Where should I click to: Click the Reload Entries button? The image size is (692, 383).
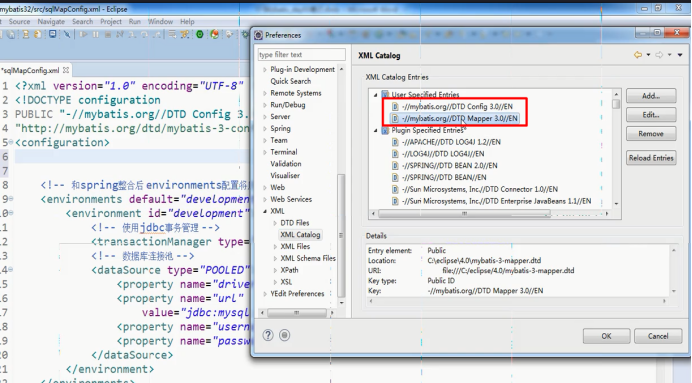coord(651,158)
